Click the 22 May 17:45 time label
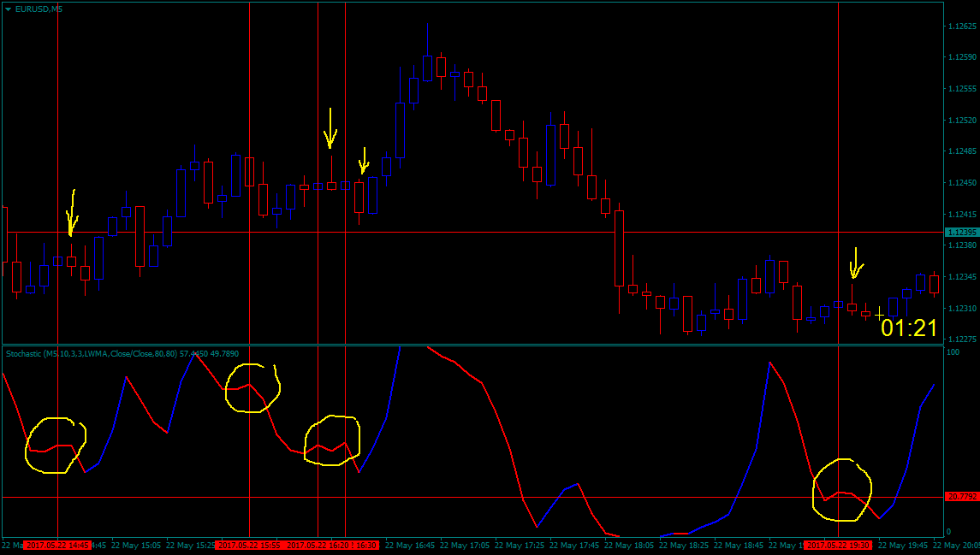 point(574,545)
